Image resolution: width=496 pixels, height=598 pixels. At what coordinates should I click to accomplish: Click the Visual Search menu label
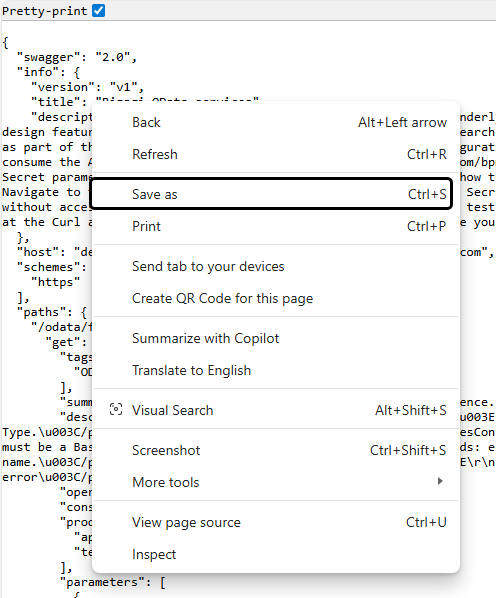tap(173, 410)
